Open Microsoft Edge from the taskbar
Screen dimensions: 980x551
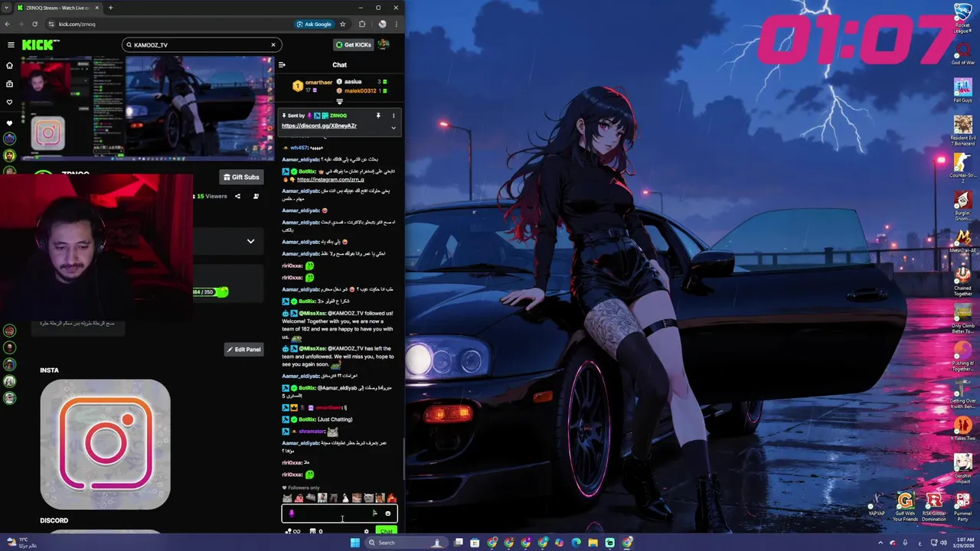click(x=576, y=543)
